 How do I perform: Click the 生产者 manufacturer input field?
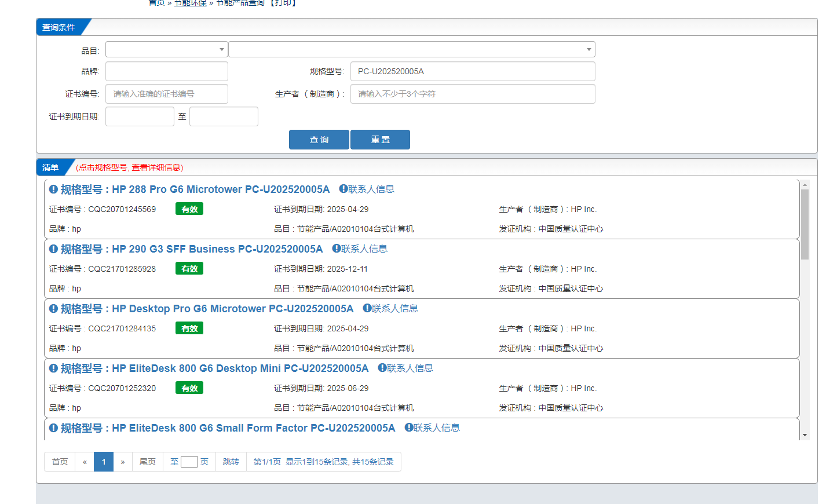(x=472, y=94)
